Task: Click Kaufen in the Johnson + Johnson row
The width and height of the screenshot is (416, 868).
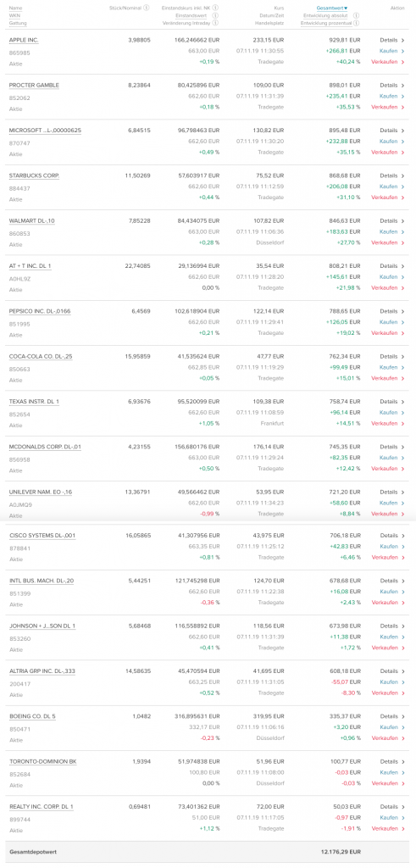Action: 391,637
